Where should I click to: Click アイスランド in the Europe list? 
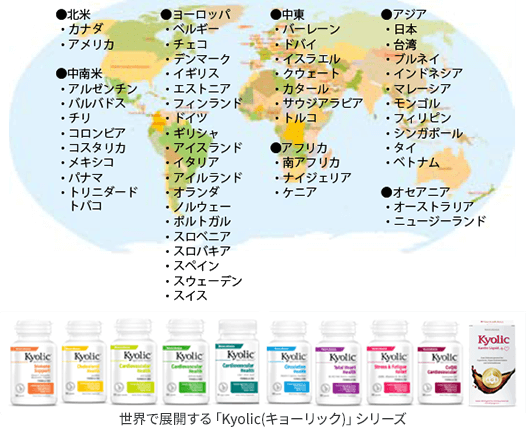point(207,148)
